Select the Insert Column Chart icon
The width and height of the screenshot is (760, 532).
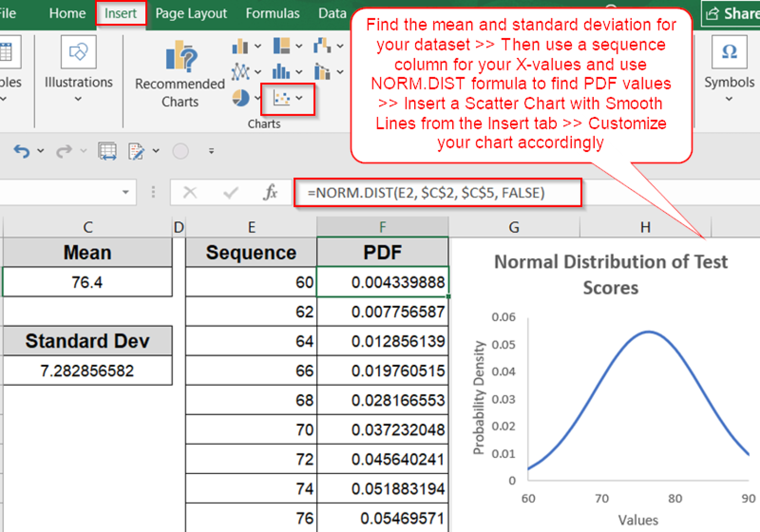[239, 45]
